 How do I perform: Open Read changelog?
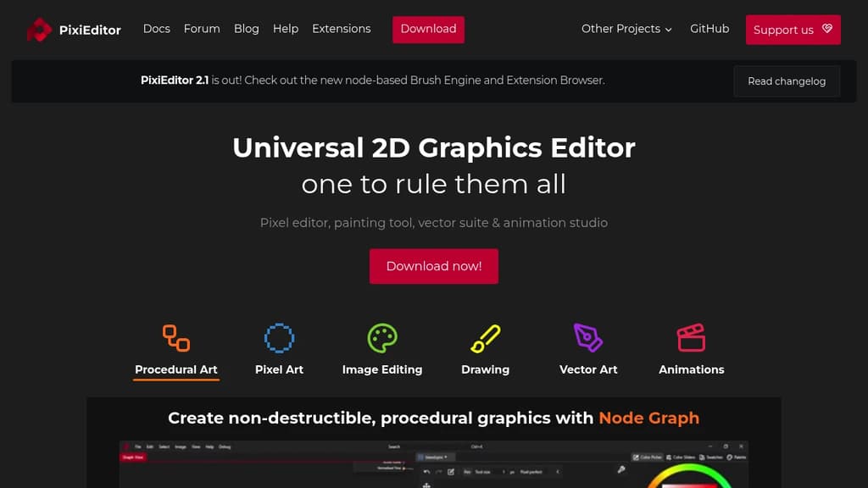click(x=787, y=81)
